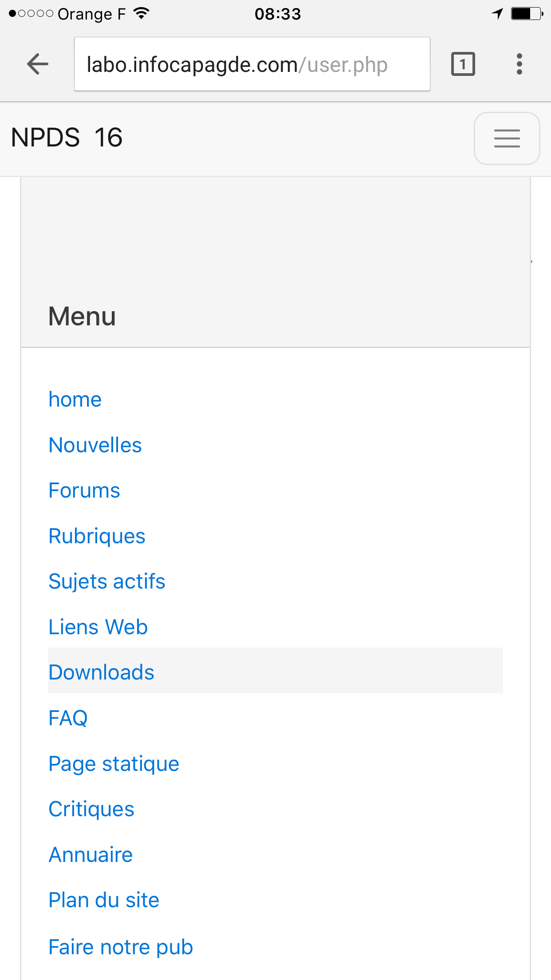Click Faire notre pub link
This screenshot has width=551, height=980.
pos(121,947)
